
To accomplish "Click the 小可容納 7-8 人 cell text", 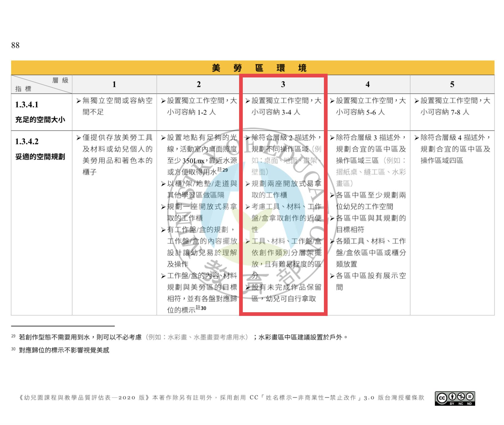I will pyautogui.click(x=445, y=112).
